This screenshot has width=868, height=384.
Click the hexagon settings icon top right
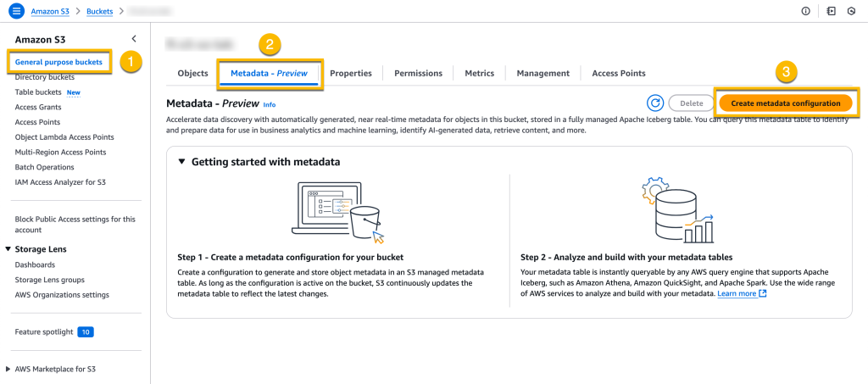[851, 11]
